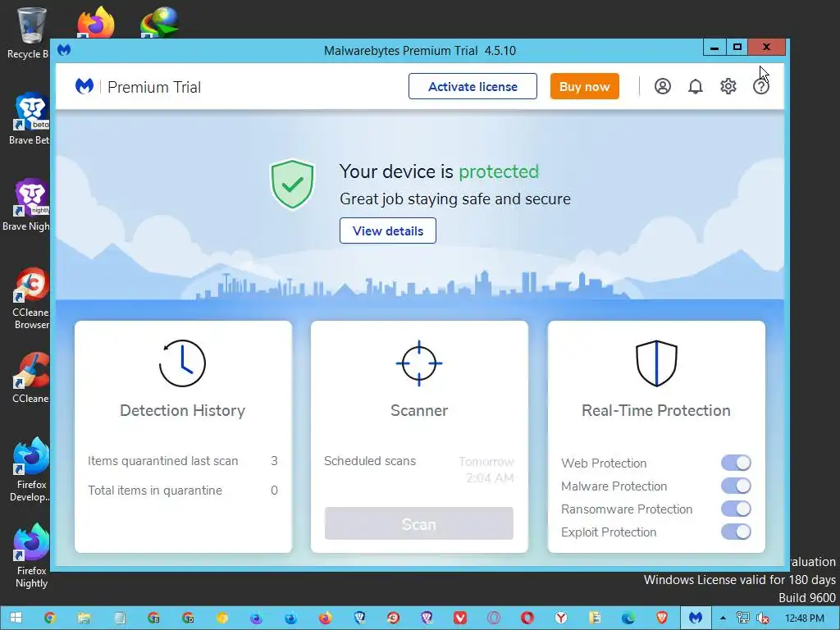Click the Real-Time Protection shield icon

click(656, 363)
